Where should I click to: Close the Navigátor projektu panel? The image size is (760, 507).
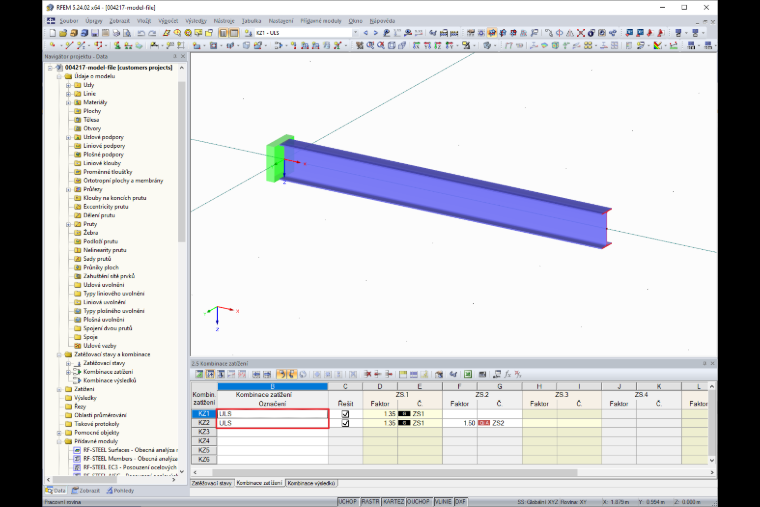click(x=183, y=57)
